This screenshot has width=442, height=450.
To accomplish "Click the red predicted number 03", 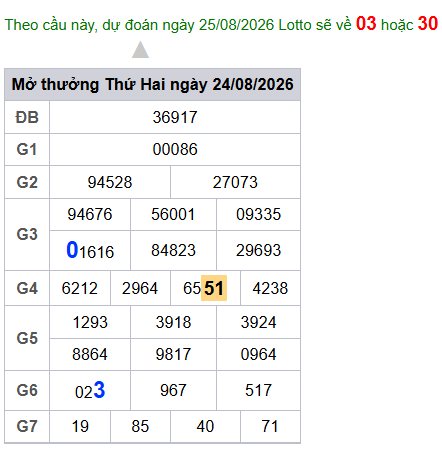I will 366,23.
